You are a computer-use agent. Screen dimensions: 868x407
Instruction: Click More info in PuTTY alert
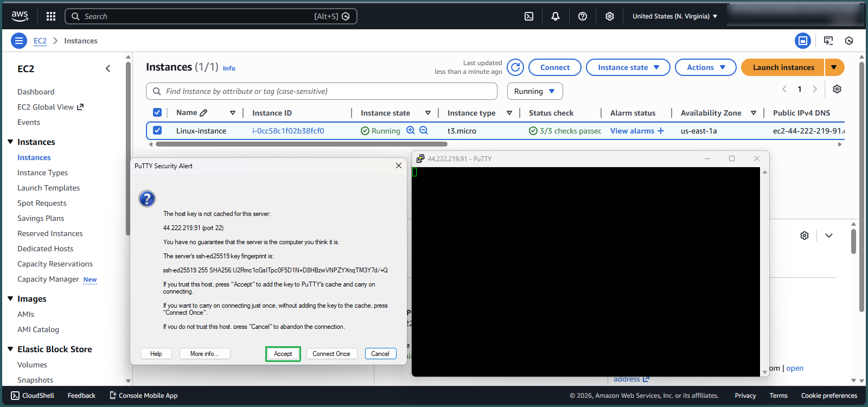205,354
